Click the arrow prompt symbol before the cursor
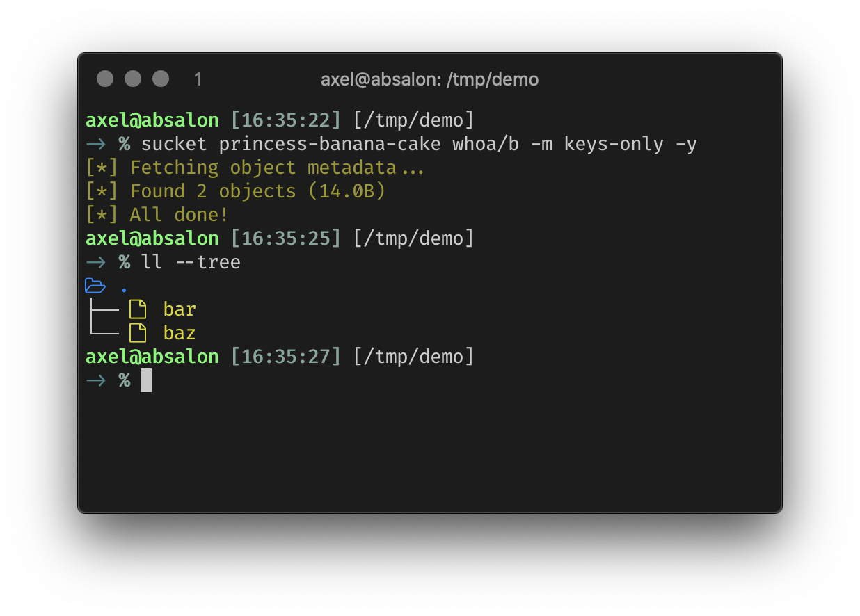Viewport: 860px width, 616px height. 95,380
